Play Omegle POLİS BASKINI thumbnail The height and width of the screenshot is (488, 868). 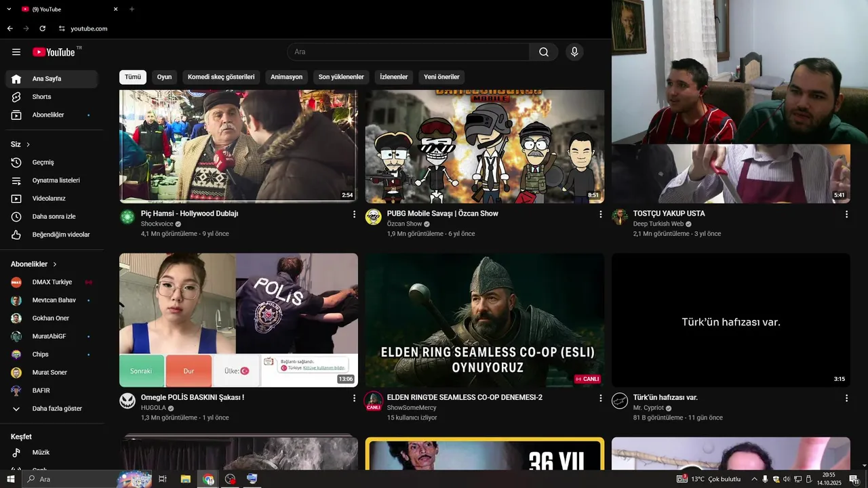tap(239, 320)
